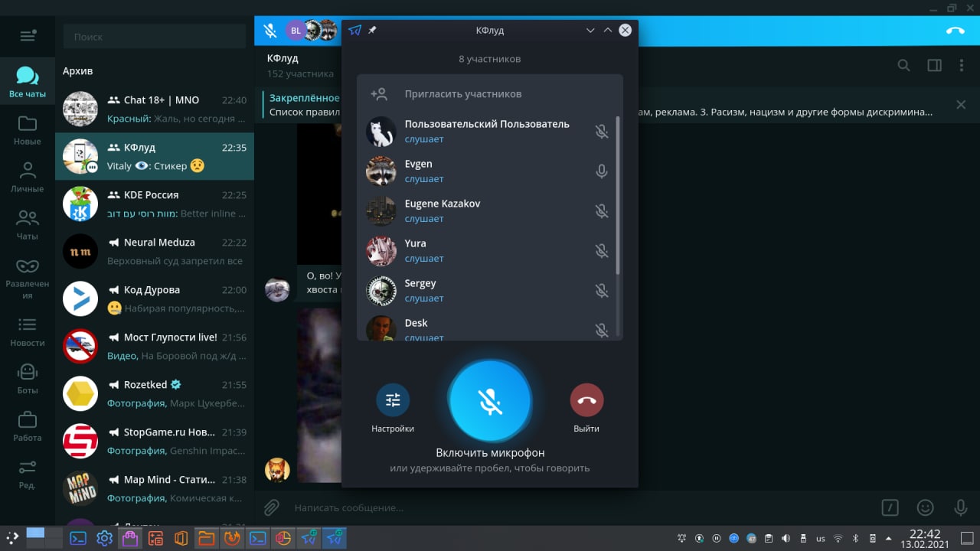Click КФлуд chat header title

[283, 58]
